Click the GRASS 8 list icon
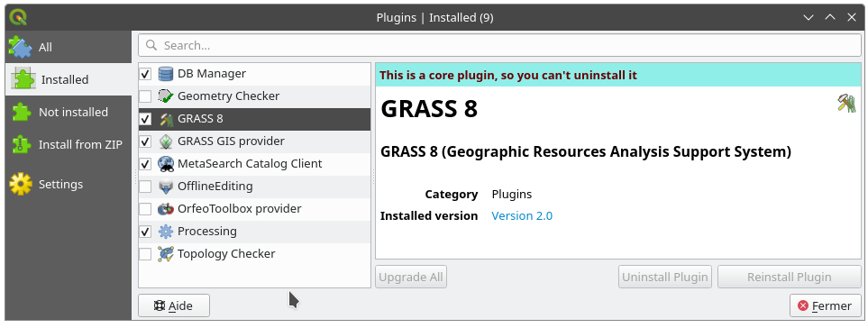The height and width of the screenshot is (328, 868). 166,119
